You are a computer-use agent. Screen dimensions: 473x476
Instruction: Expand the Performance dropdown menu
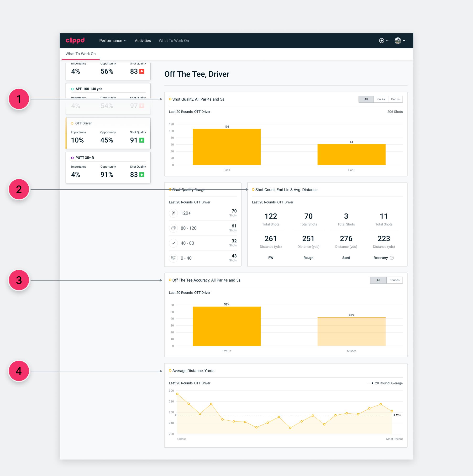[x=113, y=41]
